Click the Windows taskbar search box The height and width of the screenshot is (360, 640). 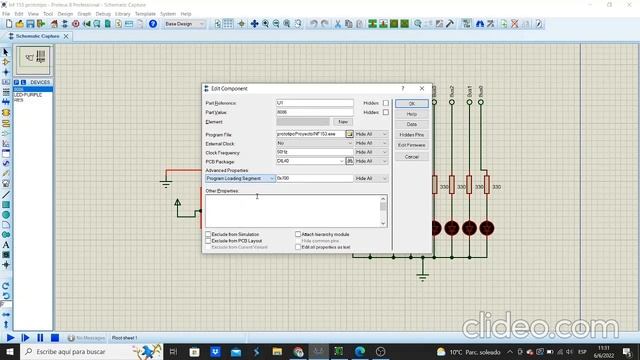[x=91, y=351]
